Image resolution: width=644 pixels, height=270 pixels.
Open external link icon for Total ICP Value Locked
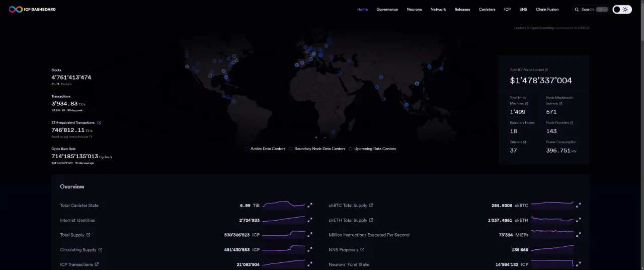[x=546, y=70]
